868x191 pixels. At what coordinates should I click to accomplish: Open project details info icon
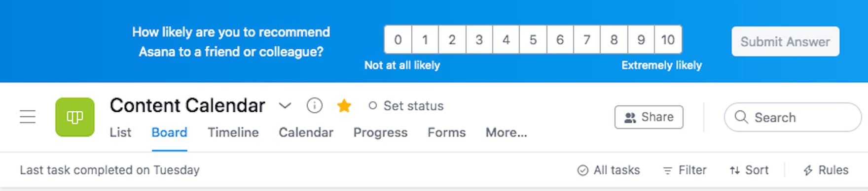click(x=315, y=105)
